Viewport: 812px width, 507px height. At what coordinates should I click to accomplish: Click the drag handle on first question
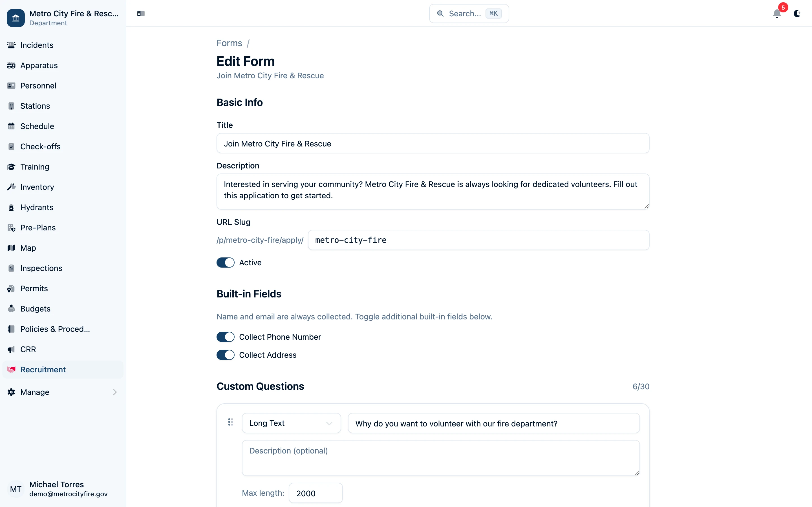(231, 422)
